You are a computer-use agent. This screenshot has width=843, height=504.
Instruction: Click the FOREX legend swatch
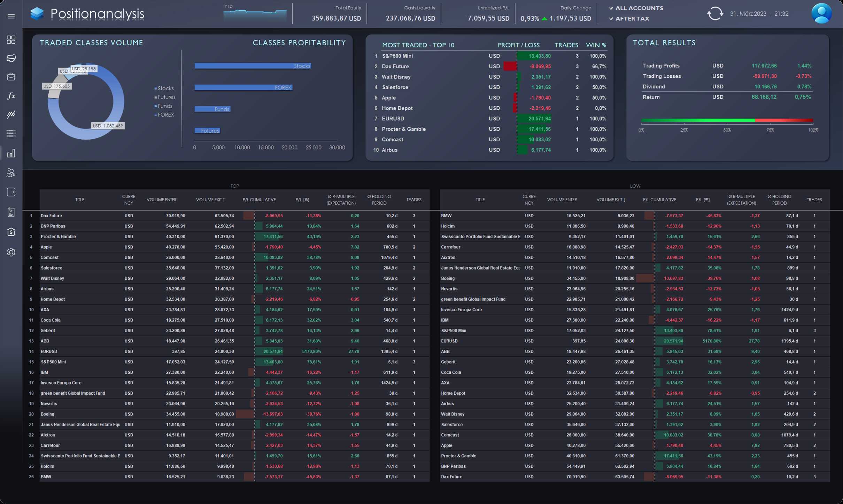pyautogui.click(x=155, y=115)
